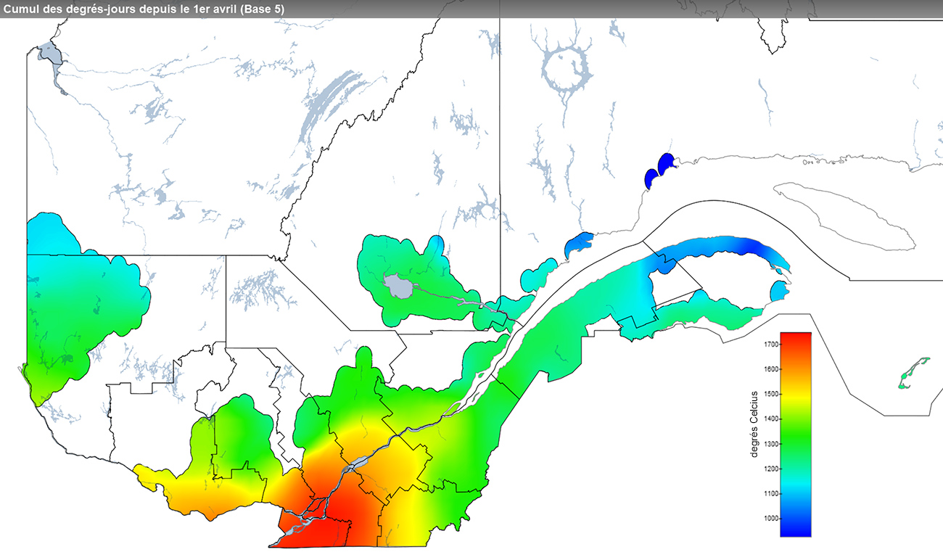
Task: Click the grey Lac Saint-Jean lake on the map
Action: point(398,286)
